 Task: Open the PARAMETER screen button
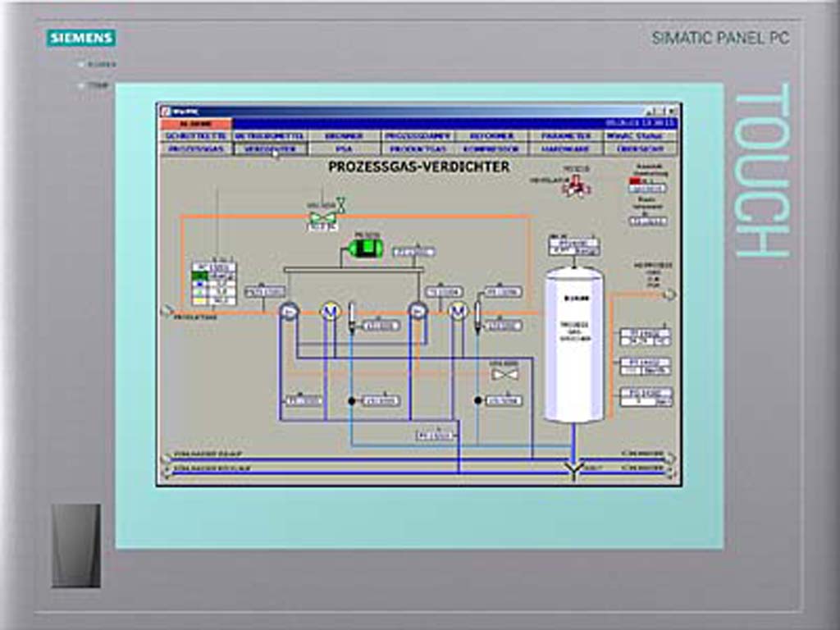[566, 136]
